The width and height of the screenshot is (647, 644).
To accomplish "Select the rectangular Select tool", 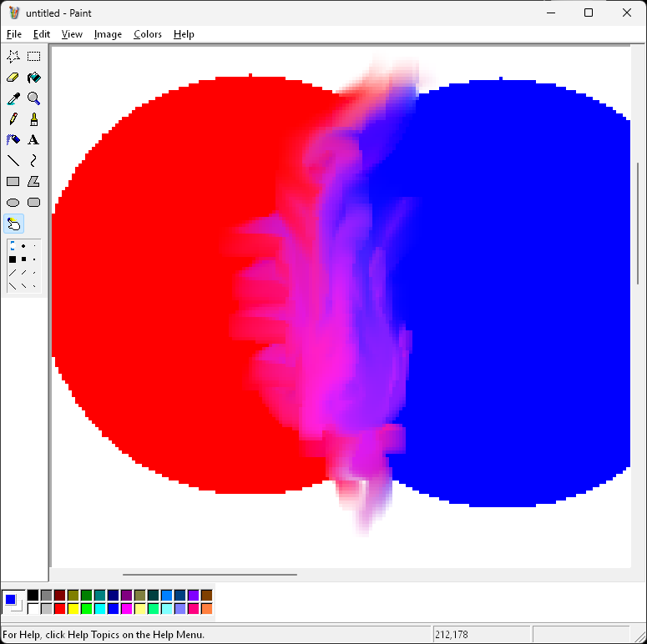I will coord(34,56).
